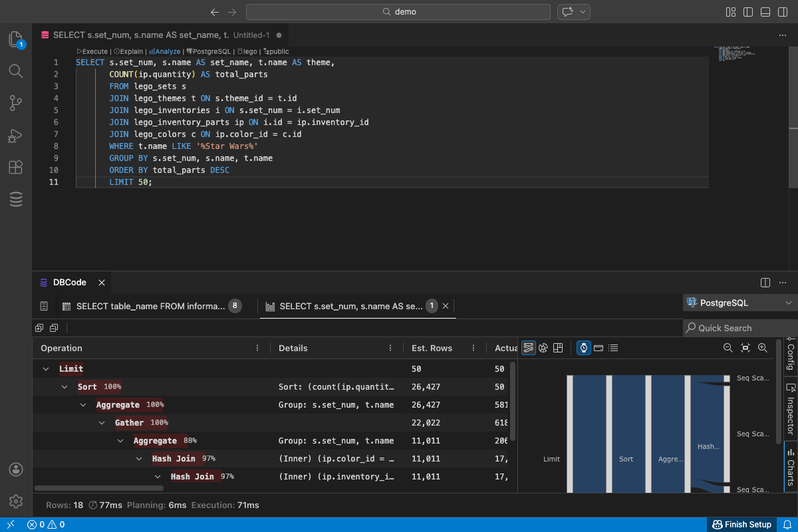Toggle the time (clock) metric in chart
The height and width of the screenshot is (532, 798).
pyautogui.click(x=584, y=348)
